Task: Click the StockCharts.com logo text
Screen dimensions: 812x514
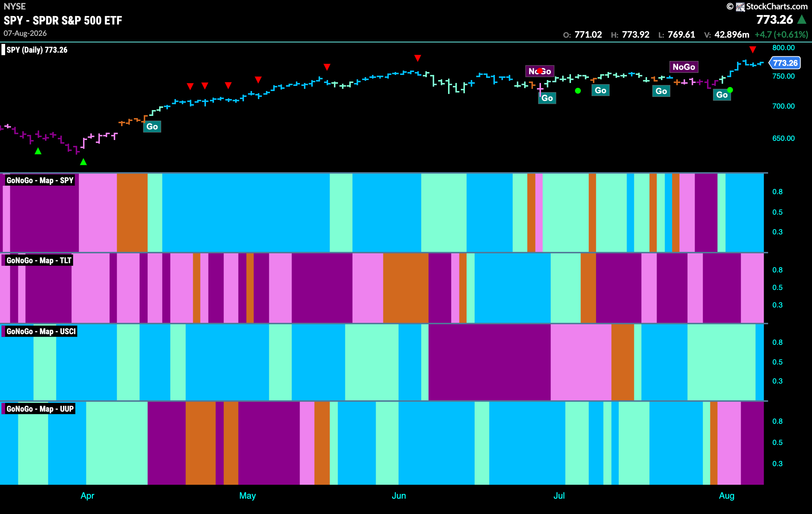Action: click(x=777, y=6)
